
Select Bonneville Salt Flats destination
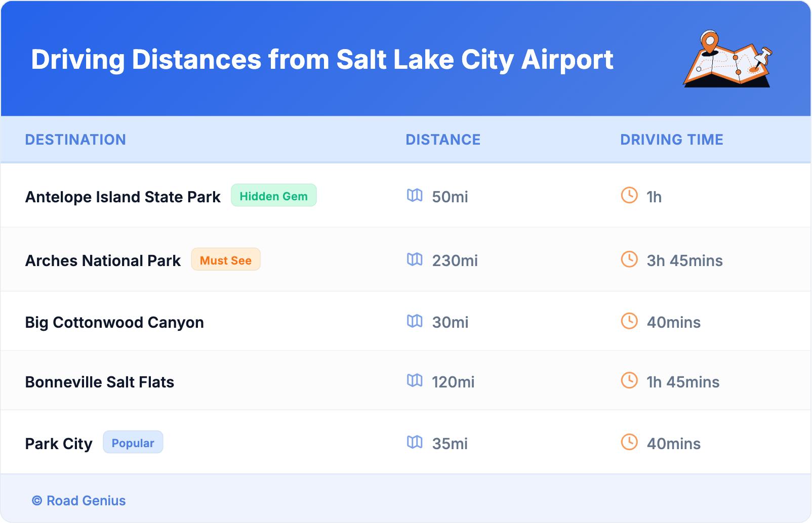click(100, 382)
